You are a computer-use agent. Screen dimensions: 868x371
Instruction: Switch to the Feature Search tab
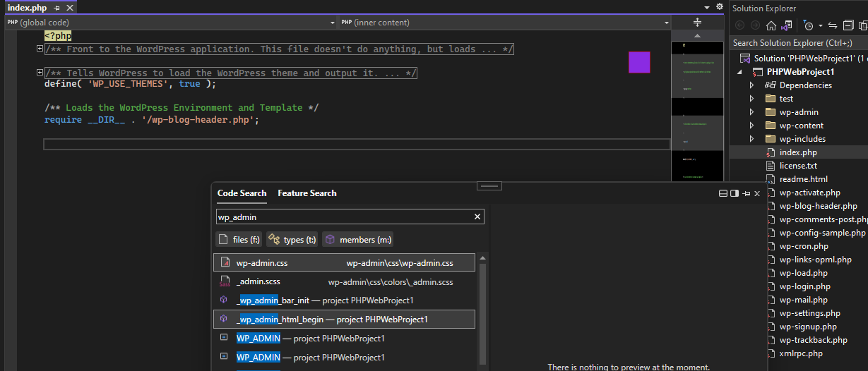pyautogui.click(x=307, y=193)
